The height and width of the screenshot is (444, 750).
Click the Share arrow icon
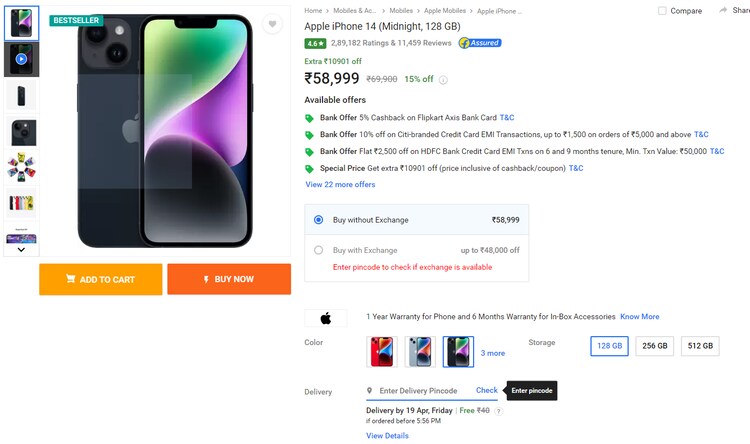[x=737, y=10]
